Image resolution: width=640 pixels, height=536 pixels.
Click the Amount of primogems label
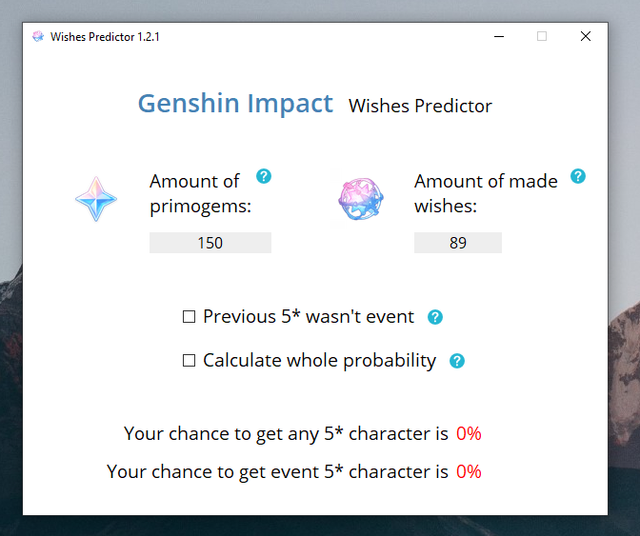click(x=200, y=193)
